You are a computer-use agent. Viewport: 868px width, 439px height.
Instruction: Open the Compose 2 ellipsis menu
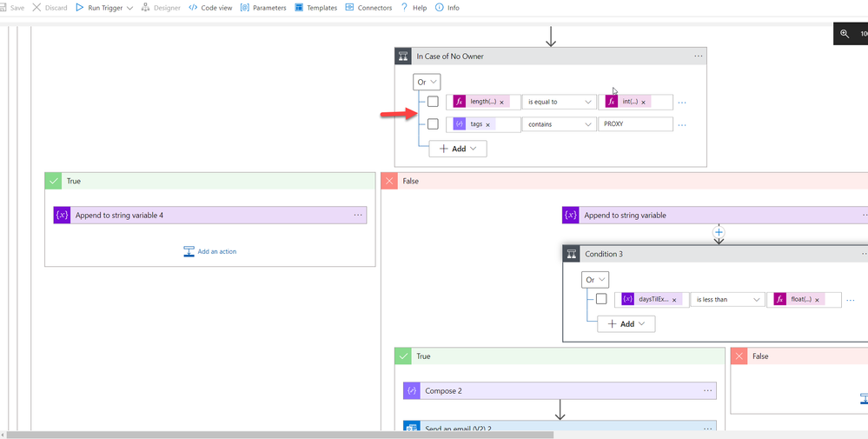coord(707,391)
